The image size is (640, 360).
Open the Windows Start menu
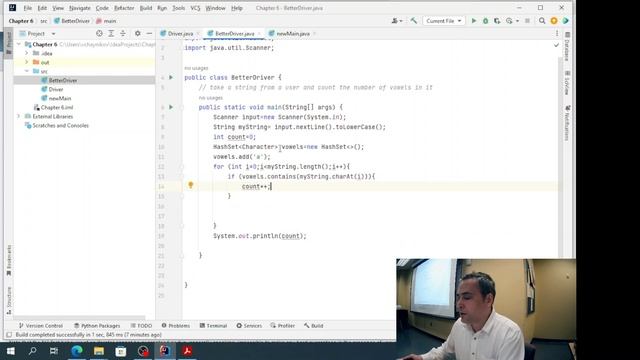click(11, 351)
